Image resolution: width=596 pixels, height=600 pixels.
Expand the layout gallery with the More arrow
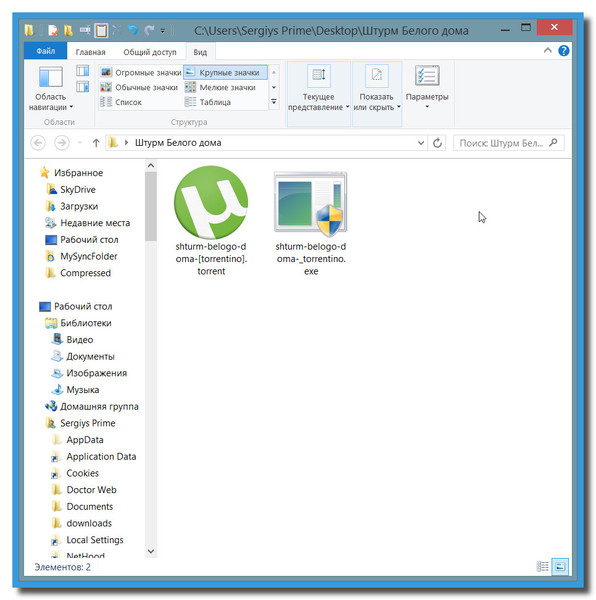pos(274,102)
